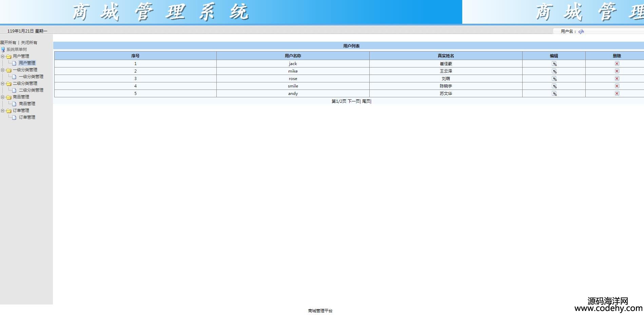Edit user jack via pencil icon
The image size is (644, 315).
(x=554, y=64)
